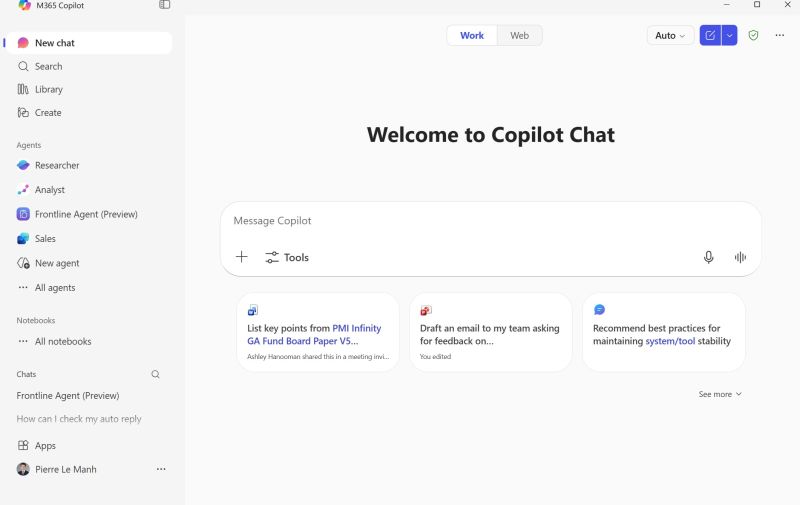Viewport: 800px width, 505px height.
Task: Open the Tools button in message box
Action: [x=287, y=257]
